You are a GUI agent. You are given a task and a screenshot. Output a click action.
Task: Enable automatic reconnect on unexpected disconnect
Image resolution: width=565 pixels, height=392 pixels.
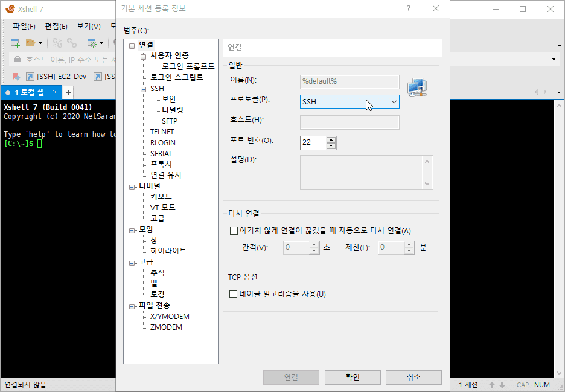[x=234, y=231]
